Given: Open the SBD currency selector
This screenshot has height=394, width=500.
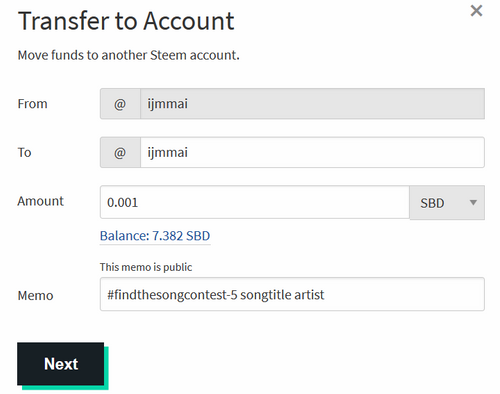Looking at the screenshot, I should [x=447, y=203].
